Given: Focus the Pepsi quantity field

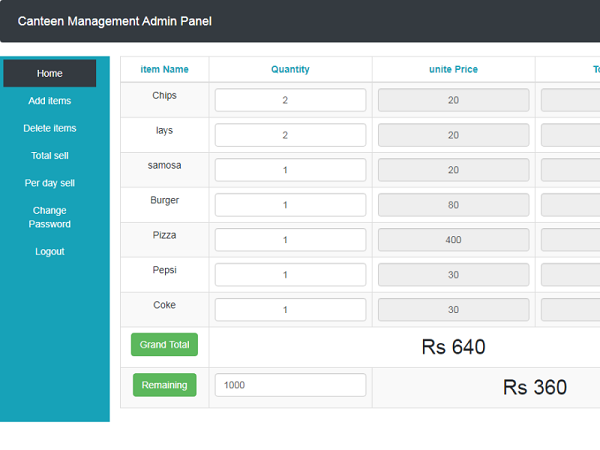Looking at the screenshot, I should click(x=290, y=275).
